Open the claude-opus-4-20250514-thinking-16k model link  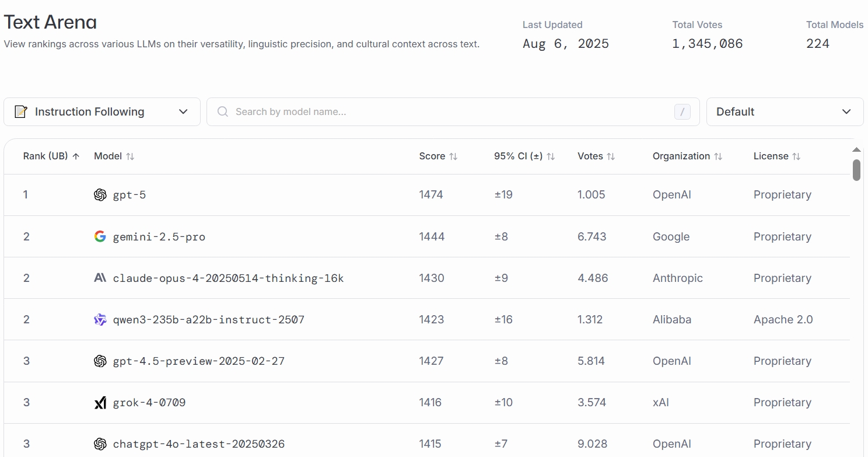[228, 278]
